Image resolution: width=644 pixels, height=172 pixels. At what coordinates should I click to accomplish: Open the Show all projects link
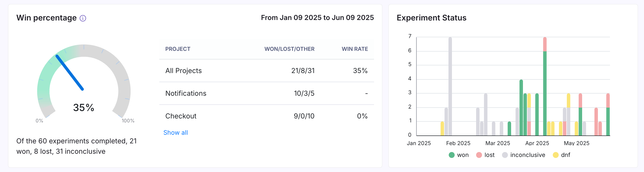(176, 133)
